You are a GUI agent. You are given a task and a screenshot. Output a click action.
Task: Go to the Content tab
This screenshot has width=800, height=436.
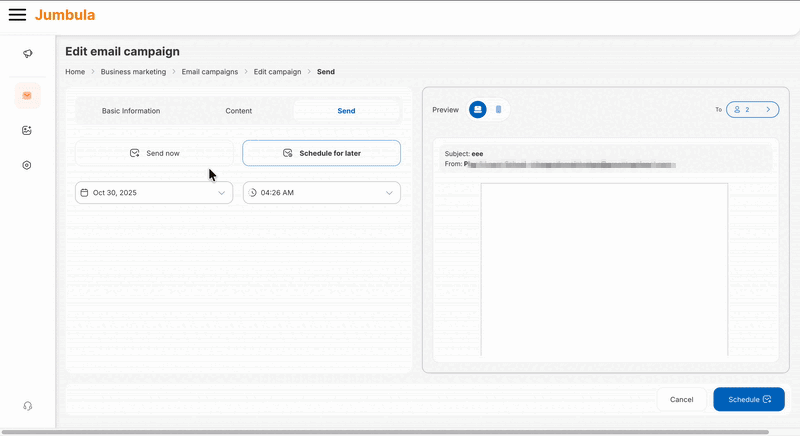238,111
